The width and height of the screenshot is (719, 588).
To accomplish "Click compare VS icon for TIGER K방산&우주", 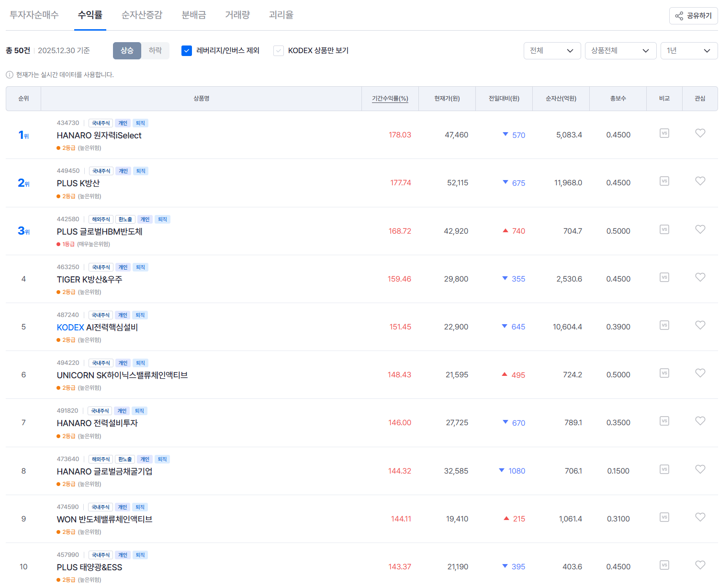I will [x=664, y=277].
